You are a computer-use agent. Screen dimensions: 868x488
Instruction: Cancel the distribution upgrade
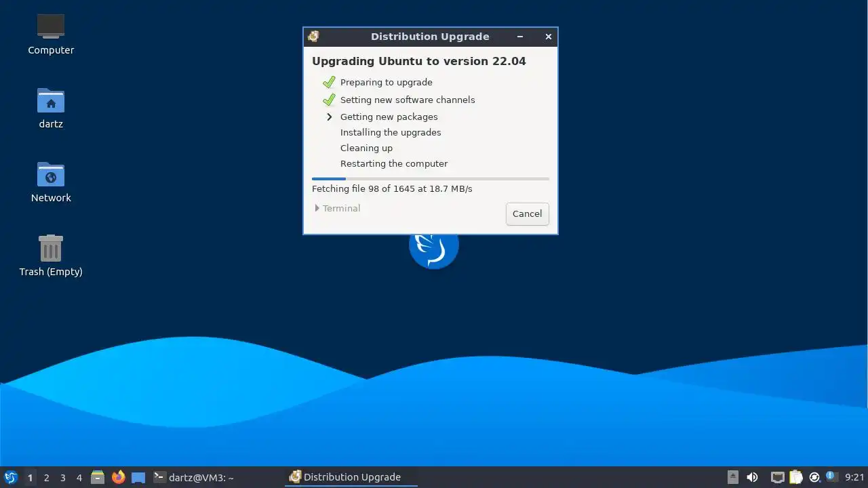click(527, 213)
